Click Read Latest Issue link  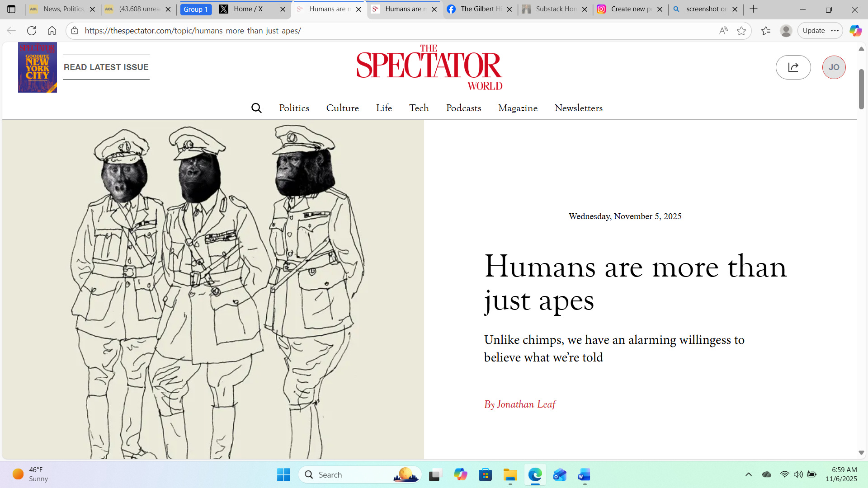106,67
